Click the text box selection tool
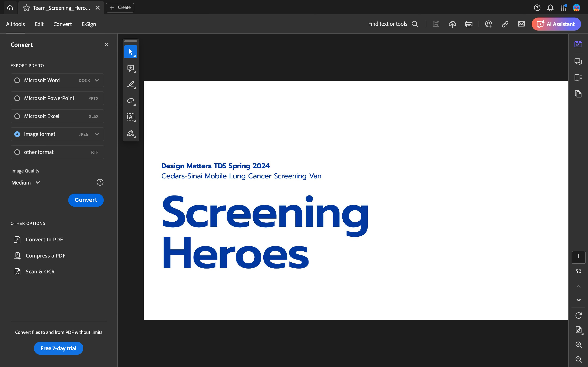The width and height of the screenshot is (588, 367). coord(130,117)
